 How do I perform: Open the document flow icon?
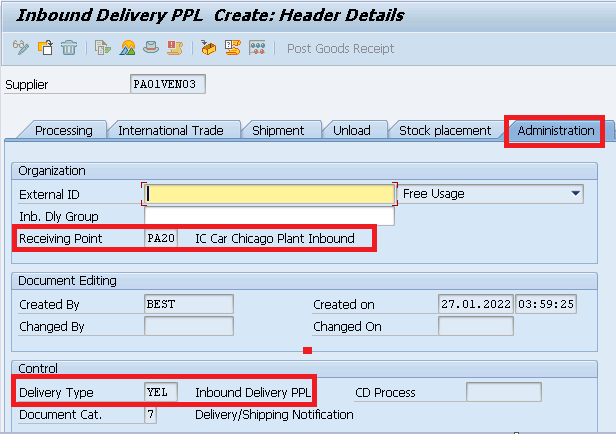(x=103, y=48)
